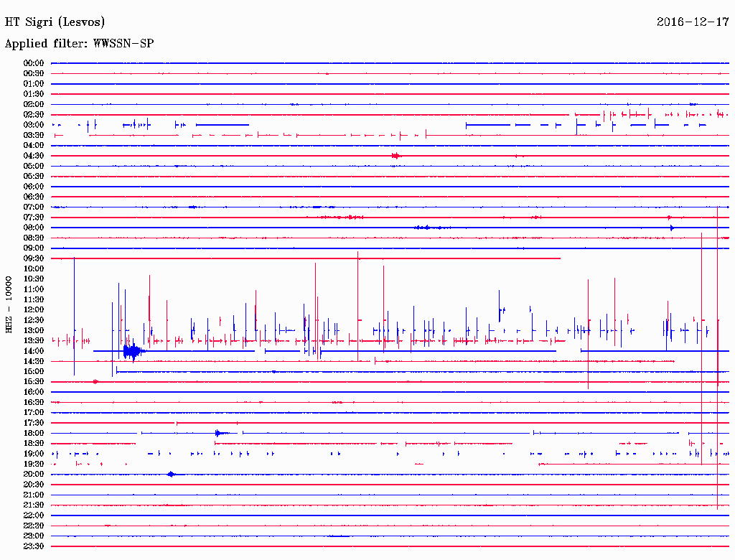Click the '00:30' time label
Image resolution: width=735 pixels, height=560 pixels.
(x=34, y=73)
